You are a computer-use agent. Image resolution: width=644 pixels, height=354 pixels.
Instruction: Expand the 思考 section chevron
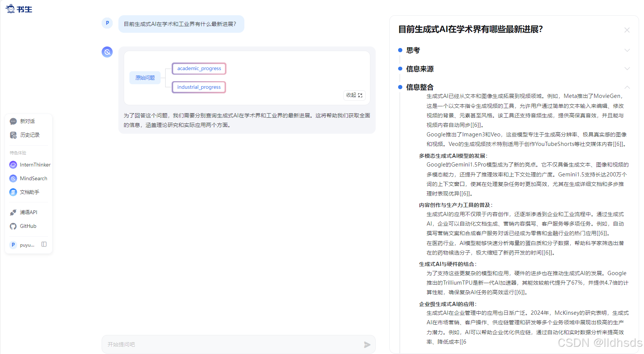coord(627,50)
